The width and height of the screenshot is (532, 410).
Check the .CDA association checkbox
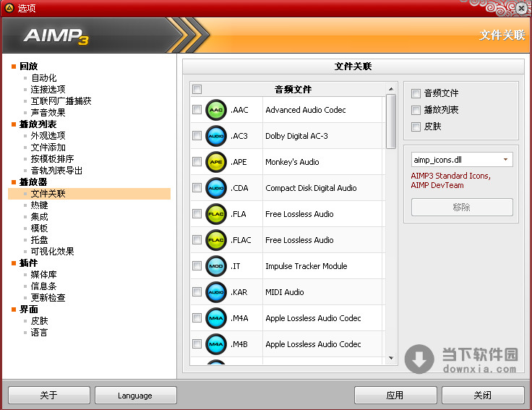click(x=197, y=187)
